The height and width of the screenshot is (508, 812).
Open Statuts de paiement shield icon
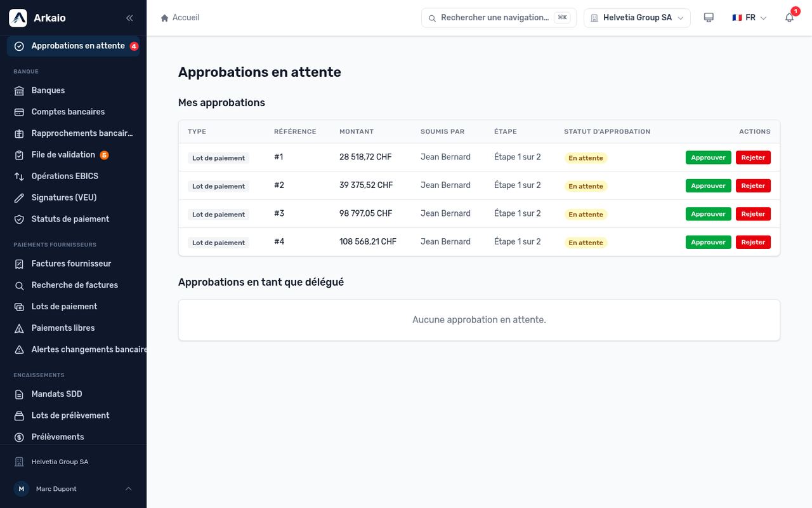click(19, 219)
